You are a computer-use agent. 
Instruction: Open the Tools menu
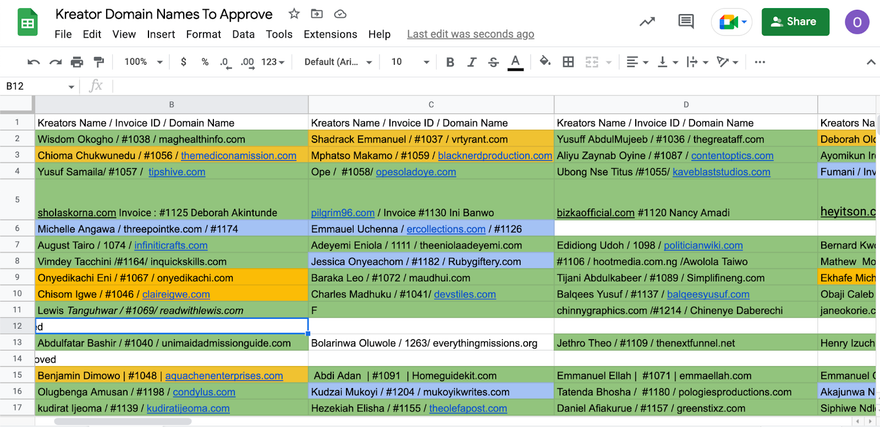click(x=279, y=34)
